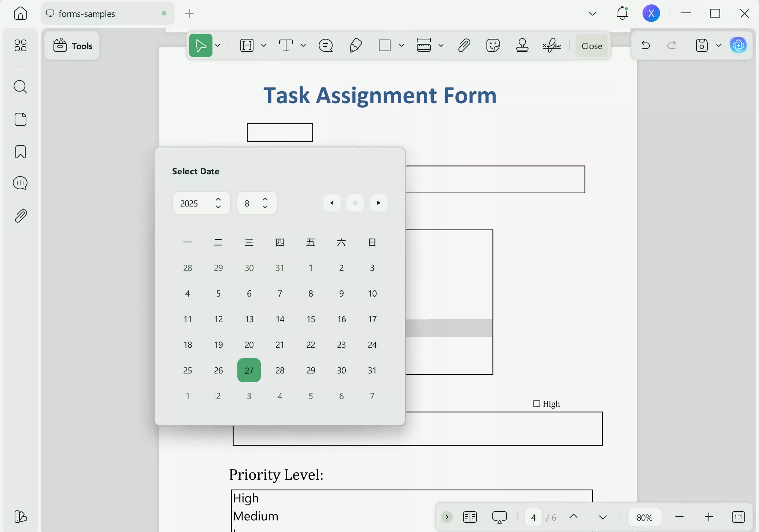The image size is (759, 532).
Task: Open the attachment paperclip tool in toolbar
Action: [464, 46]
